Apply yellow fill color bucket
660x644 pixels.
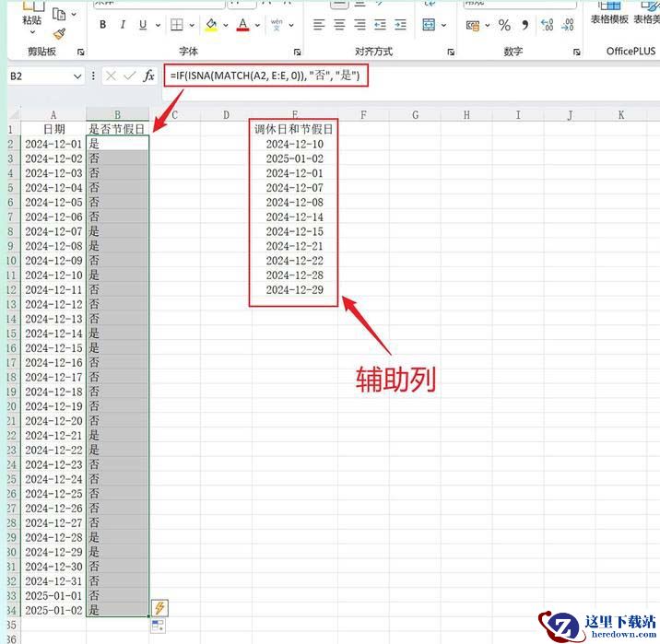tap(211, 25)
